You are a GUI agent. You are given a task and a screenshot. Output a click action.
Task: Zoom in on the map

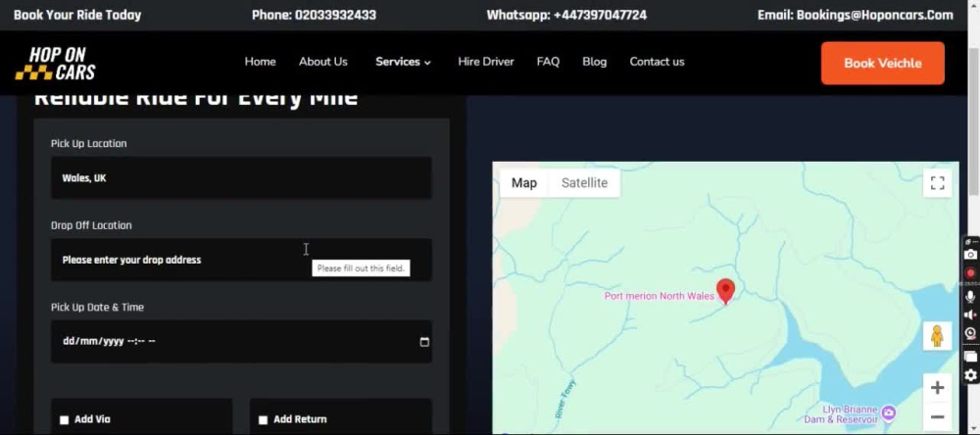[x=937, y=388]
